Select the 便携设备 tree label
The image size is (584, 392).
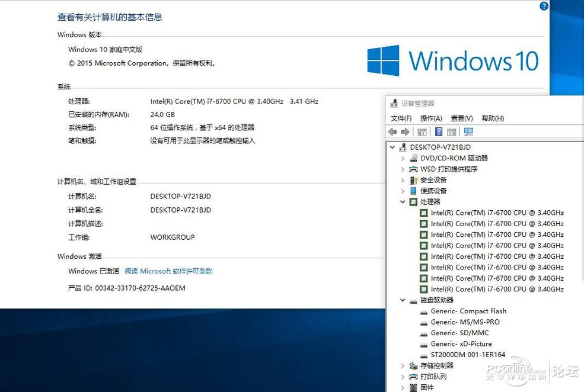click(x=433, y=191)
